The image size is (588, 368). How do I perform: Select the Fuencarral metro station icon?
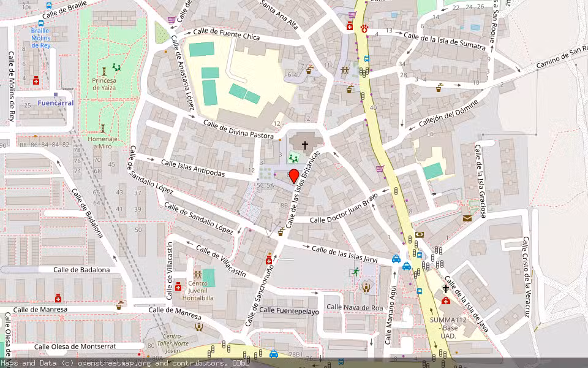tap(56, 95)
